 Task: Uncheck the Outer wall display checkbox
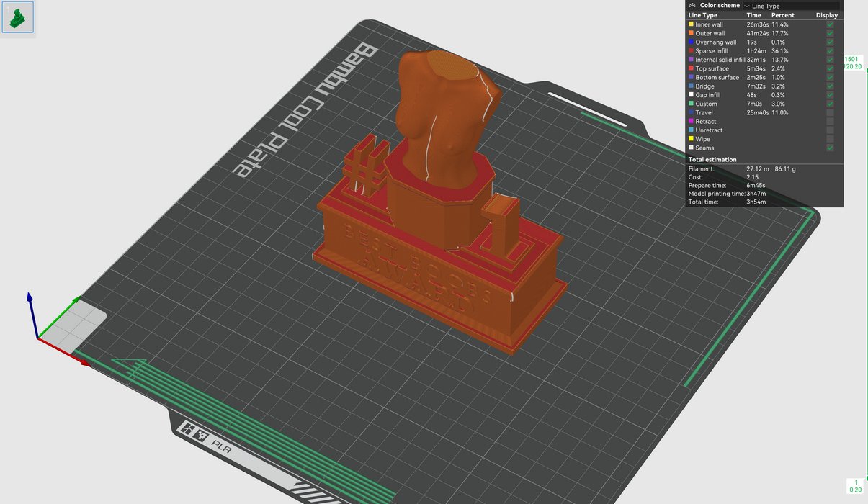coord(830,33)
